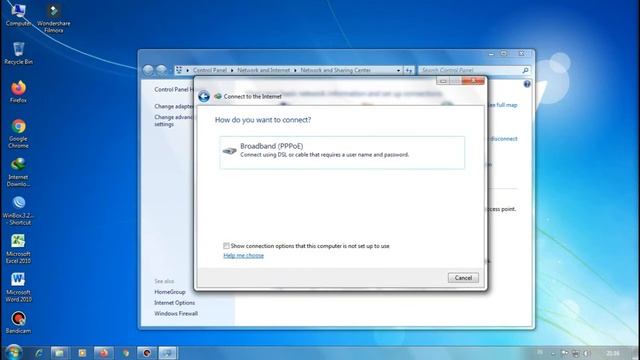Click the Control Panel taskbar button
This screenshot has width=640, height=360.
pyautogui.click(x=167, y=353)
